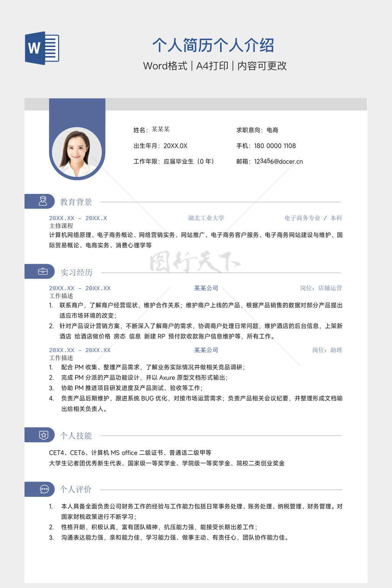Select the profile photo of the applicant
This screenshot has width=392, height=588.
coord(77,153)
